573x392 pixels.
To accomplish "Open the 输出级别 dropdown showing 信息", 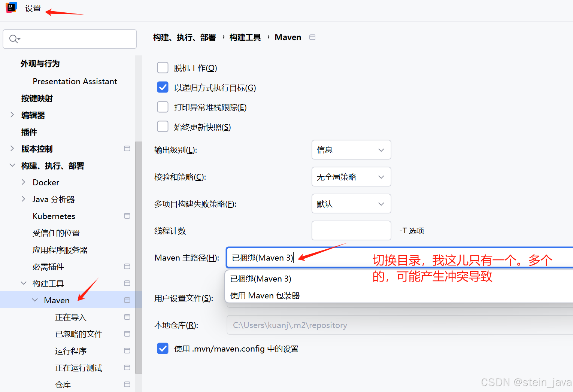I will tap(351, 150).
